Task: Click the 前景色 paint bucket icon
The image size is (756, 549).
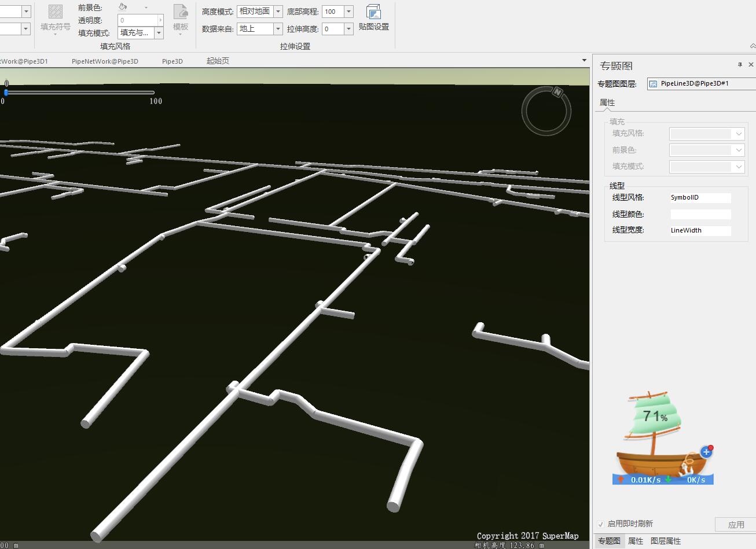Action: click(x=123, y=7)
